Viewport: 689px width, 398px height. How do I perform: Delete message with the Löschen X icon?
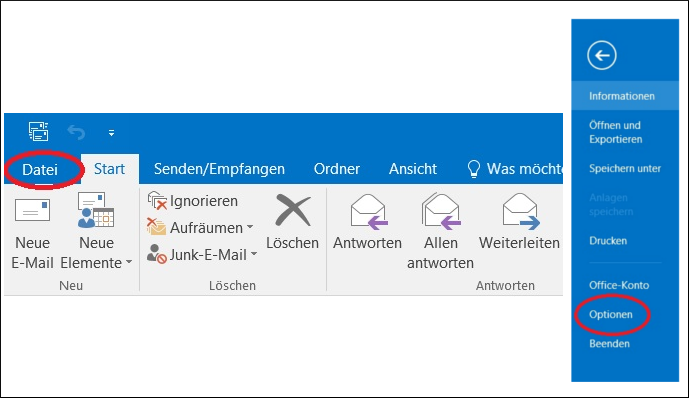[293, 210]
